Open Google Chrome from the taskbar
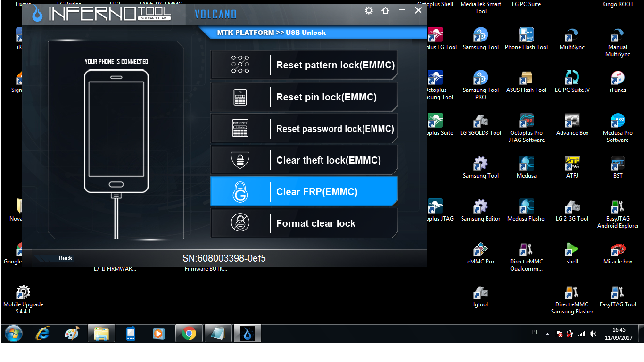Viewport: 644px width, 362px height. click(x=189, y=334)
